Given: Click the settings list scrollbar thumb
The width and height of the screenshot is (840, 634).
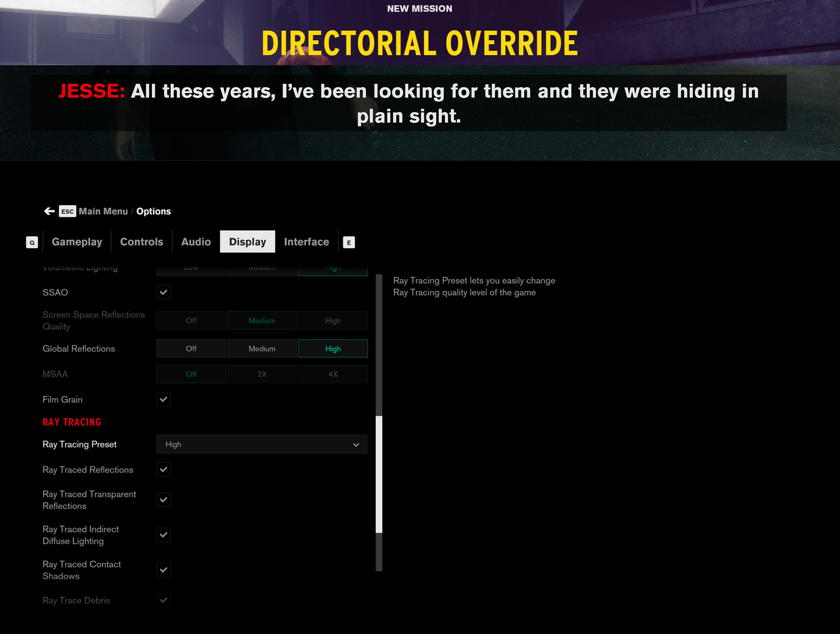Looking at the screenshot, I should click(x=379, y=475).
